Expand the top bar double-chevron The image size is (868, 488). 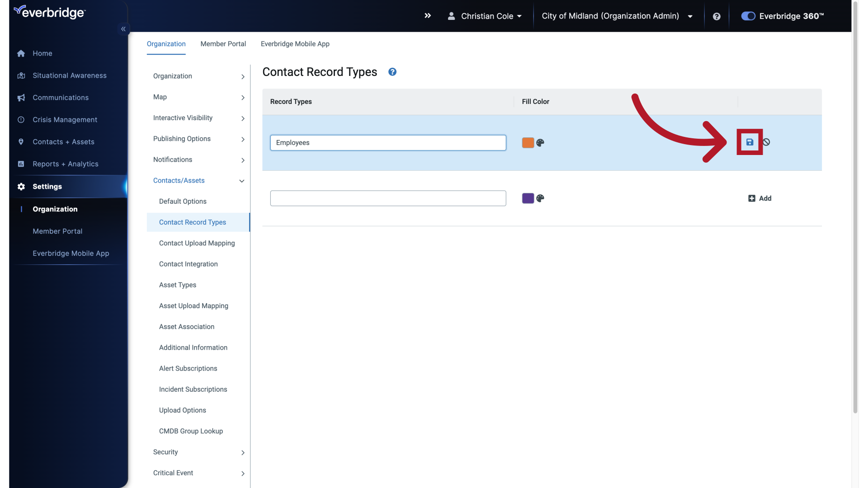[x=428, y=16]
